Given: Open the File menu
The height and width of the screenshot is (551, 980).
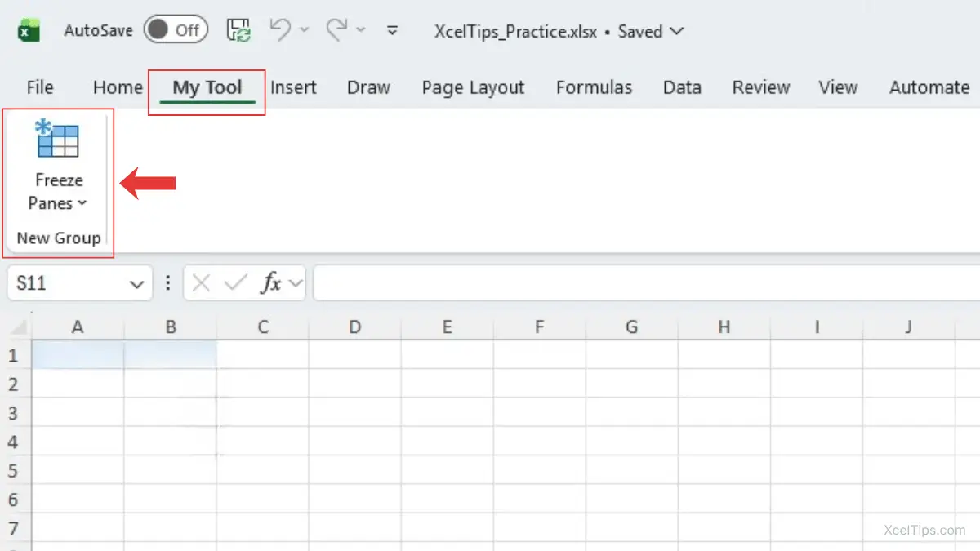Looking at the screenshot, I should point(40,87).
